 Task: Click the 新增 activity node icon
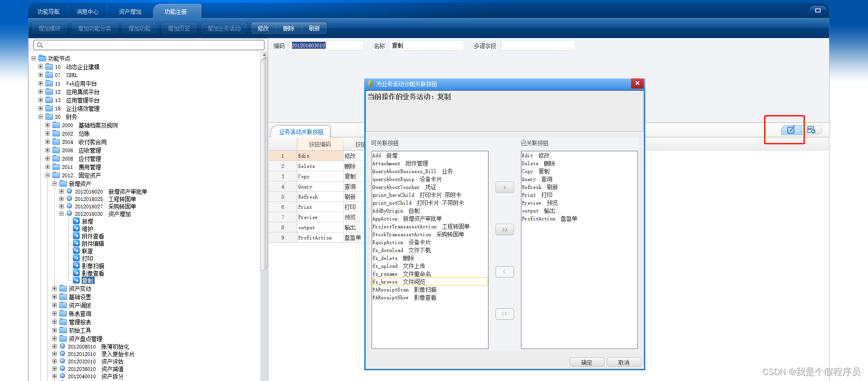77,221
